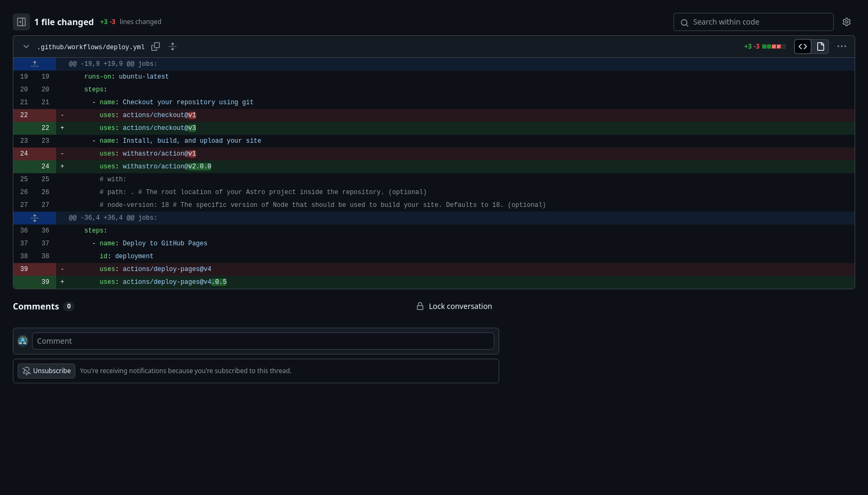Switch to source diff view

[x=803, y=47]
